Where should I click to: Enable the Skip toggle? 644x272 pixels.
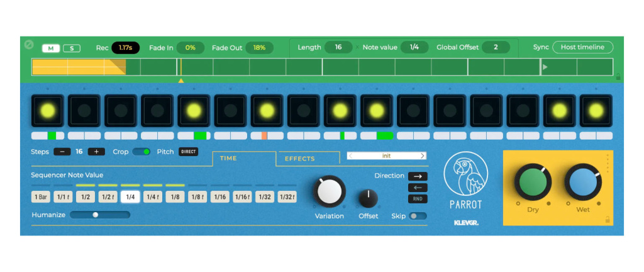click(x=417, y=216)
